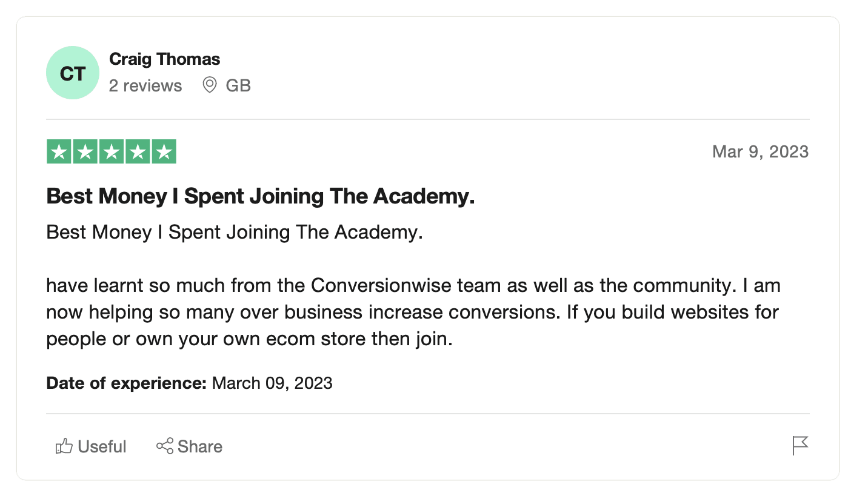Click the CT avatar circle
This screenshot has width=868, height=493.
(x=73, y=73)
